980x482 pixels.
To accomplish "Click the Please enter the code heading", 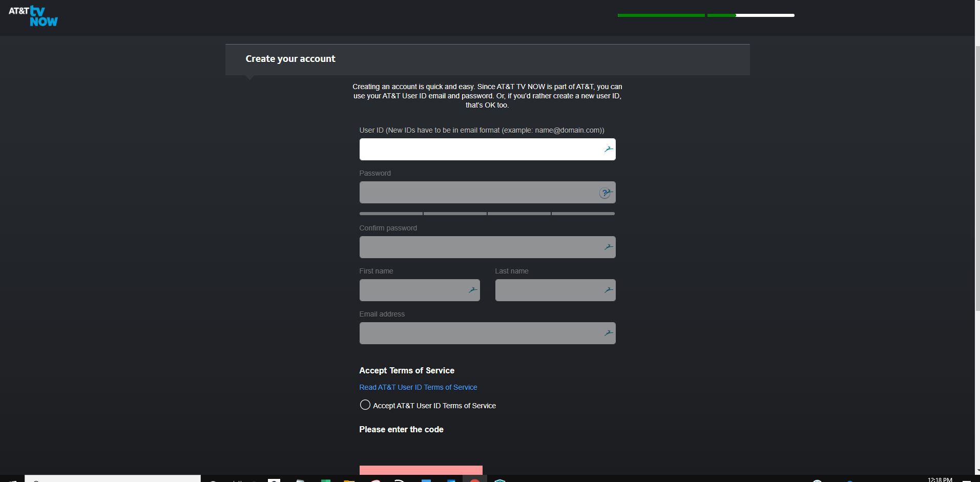I will point(401,429).
